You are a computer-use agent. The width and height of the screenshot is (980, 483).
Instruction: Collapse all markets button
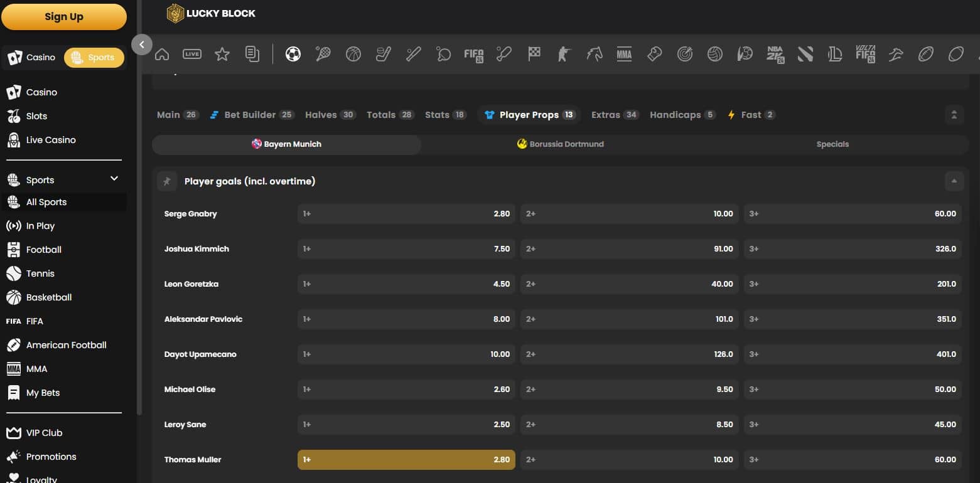click(954, 115)
